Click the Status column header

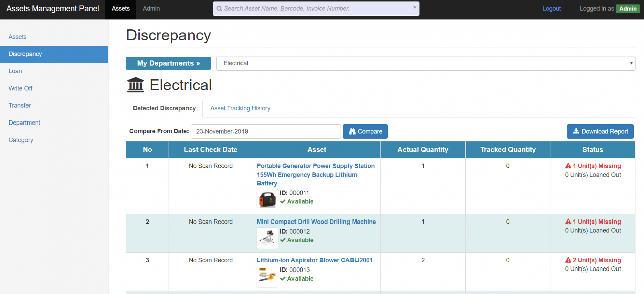pyautogui.click(x=593, y=150)
